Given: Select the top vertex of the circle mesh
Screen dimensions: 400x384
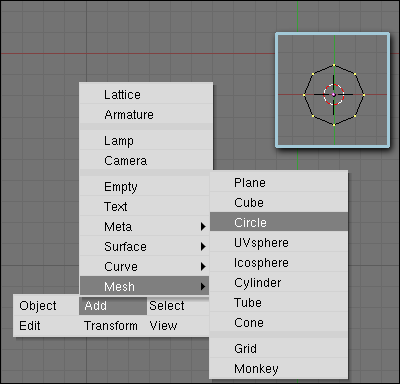Looking at the screenshot, I should 334,65.
